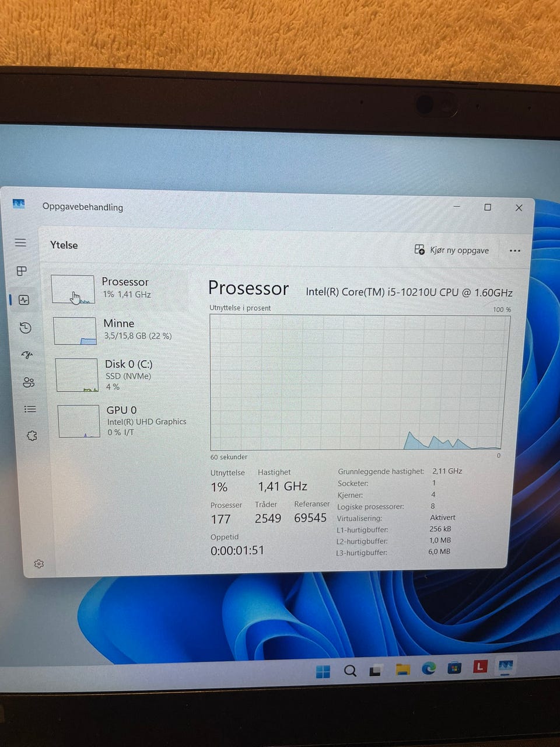Click the Disk 0 mini graph thumbnail
The width and height of the screenshot is (560, 747).
76,375
